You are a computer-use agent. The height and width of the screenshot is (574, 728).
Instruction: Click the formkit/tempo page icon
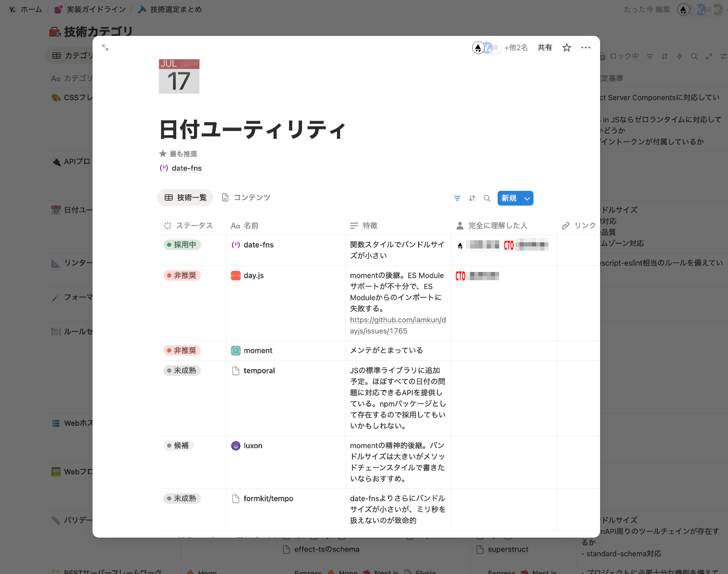(x=236, y=499)
